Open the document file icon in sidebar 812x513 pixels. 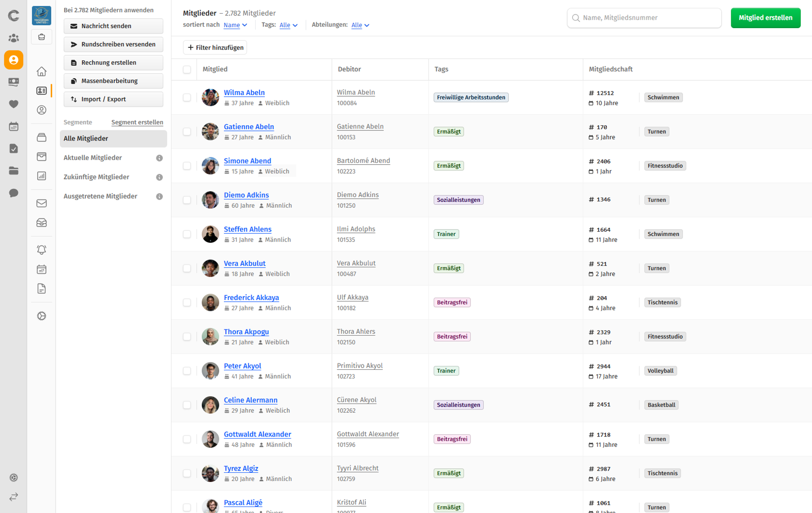click(41, 289)
